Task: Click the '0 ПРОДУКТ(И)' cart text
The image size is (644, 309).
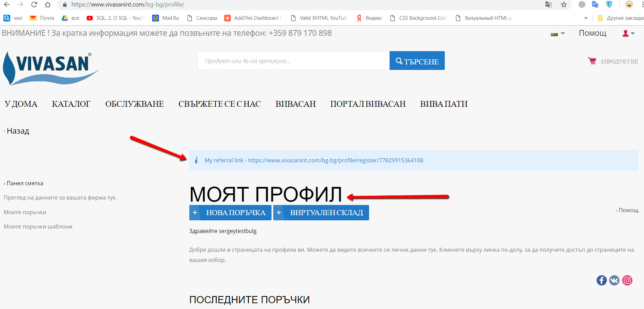Action: click(619, 61)
